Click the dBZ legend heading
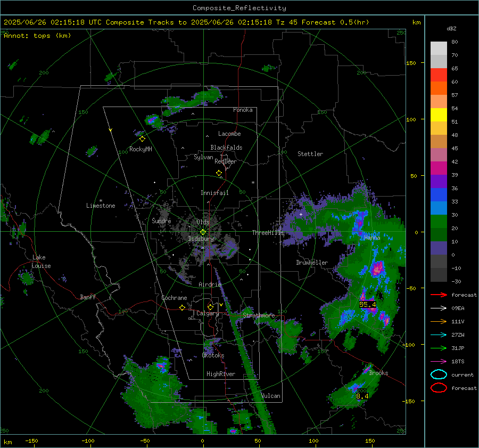The image size is (479, 448). pyautogui.click(x=451, y=28)
